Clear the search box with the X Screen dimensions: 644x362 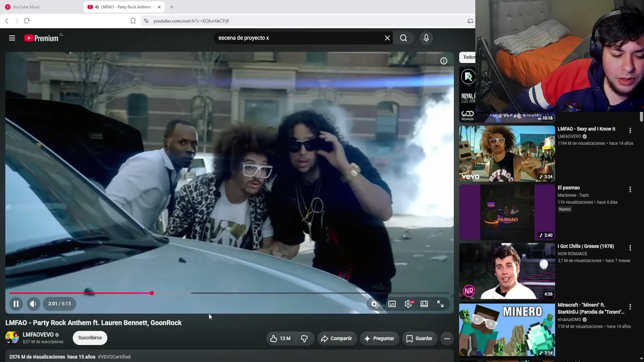pos(387,38)
